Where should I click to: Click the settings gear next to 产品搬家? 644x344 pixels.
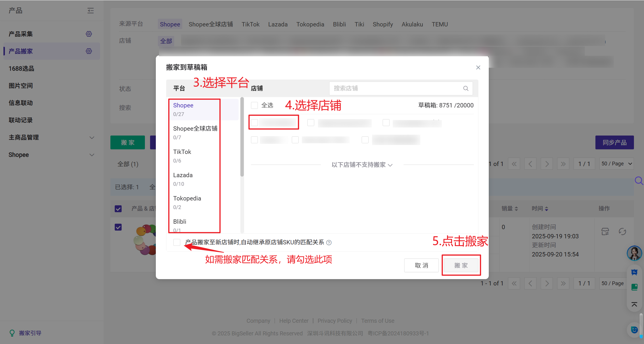[x=89, y=51]
